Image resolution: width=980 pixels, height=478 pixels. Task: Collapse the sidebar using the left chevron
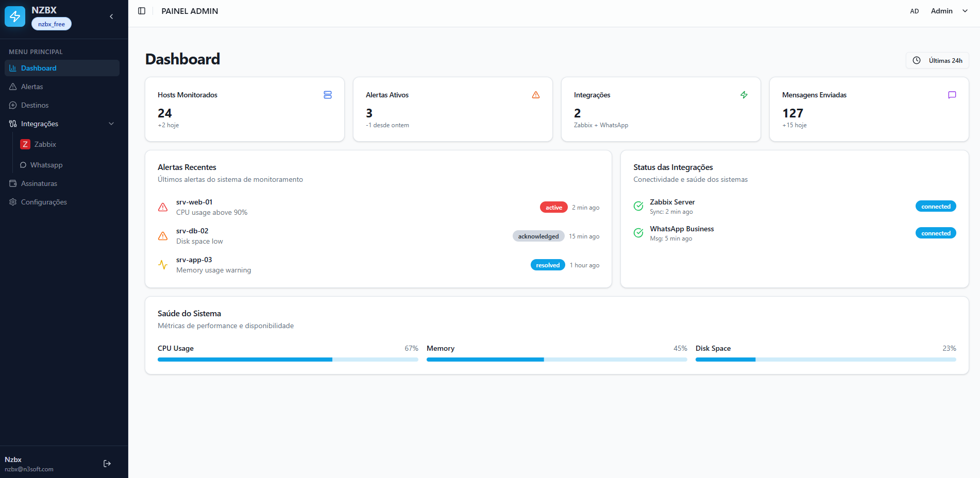click(111, 16)
